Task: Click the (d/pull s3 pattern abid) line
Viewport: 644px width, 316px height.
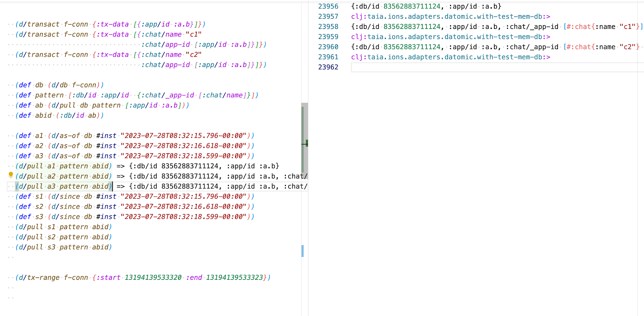Action: click(x=64, y=247)
